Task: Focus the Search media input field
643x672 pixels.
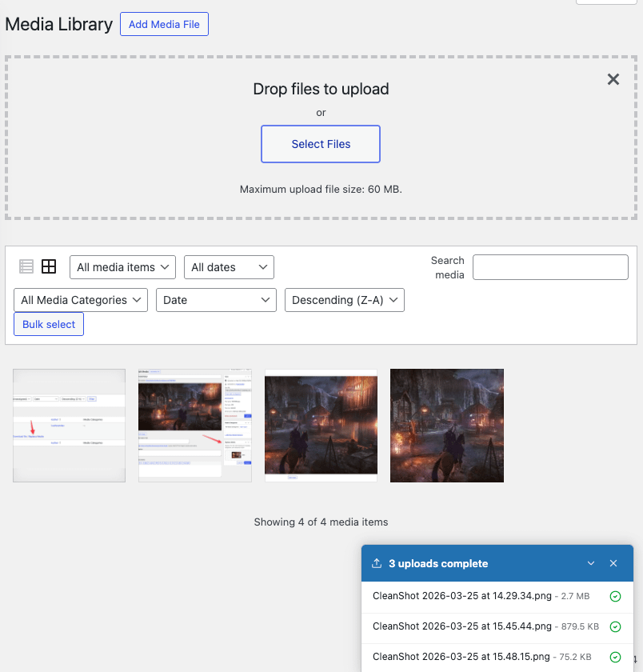Action: tap(550, 267)
